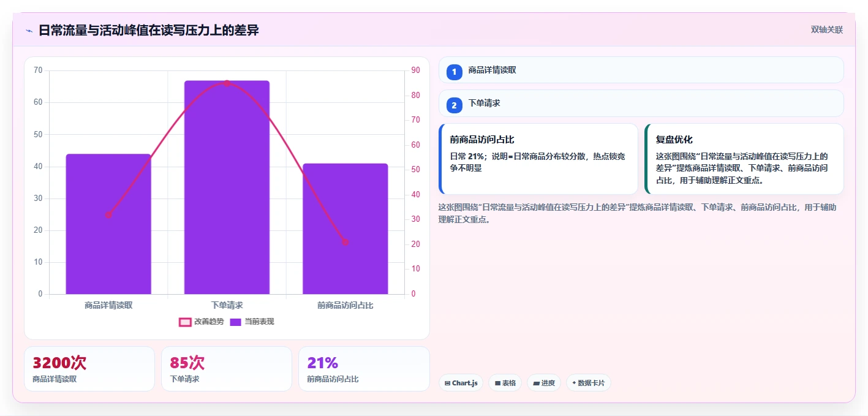Click the 下单请求 purple bar

[x=227, y=187]
